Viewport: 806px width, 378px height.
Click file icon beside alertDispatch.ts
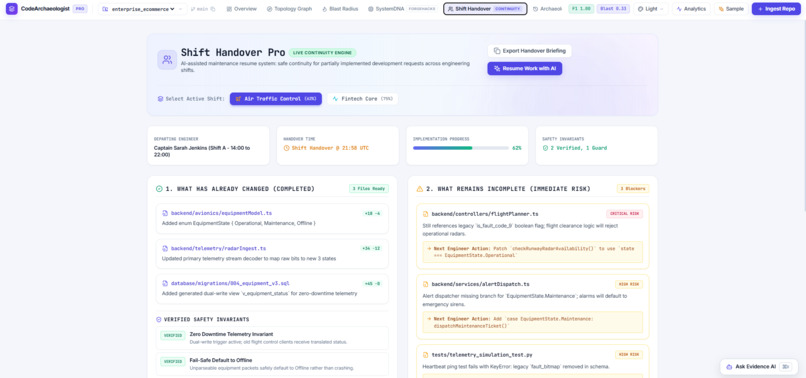(425, 284)
